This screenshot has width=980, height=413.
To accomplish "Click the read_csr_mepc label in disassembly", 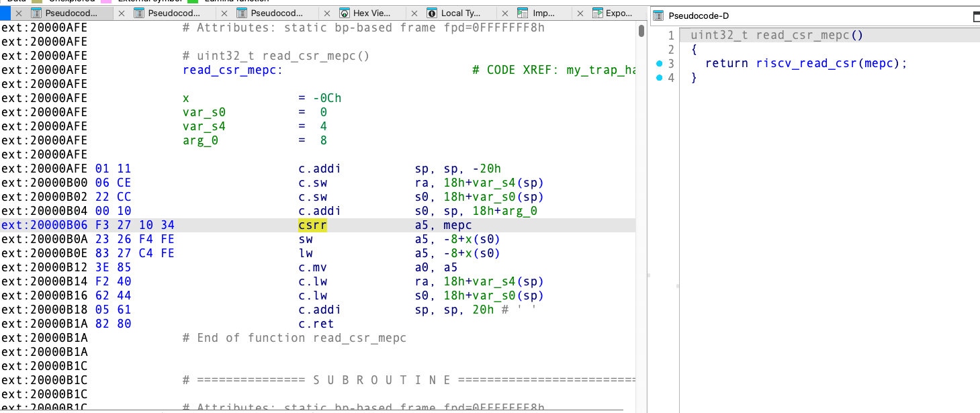I will point(232,70).
